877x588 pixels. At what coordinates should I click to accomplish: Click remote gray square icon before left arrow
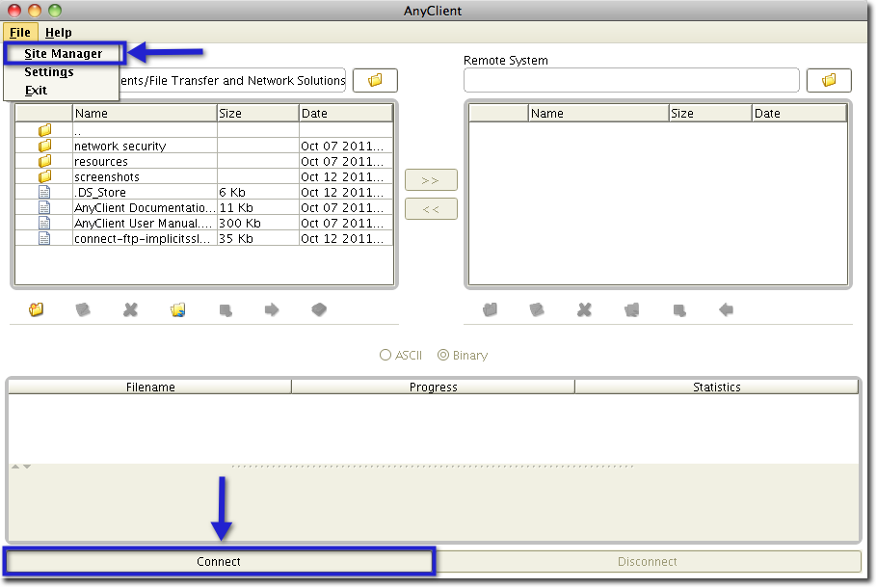[x=679, y=310]
